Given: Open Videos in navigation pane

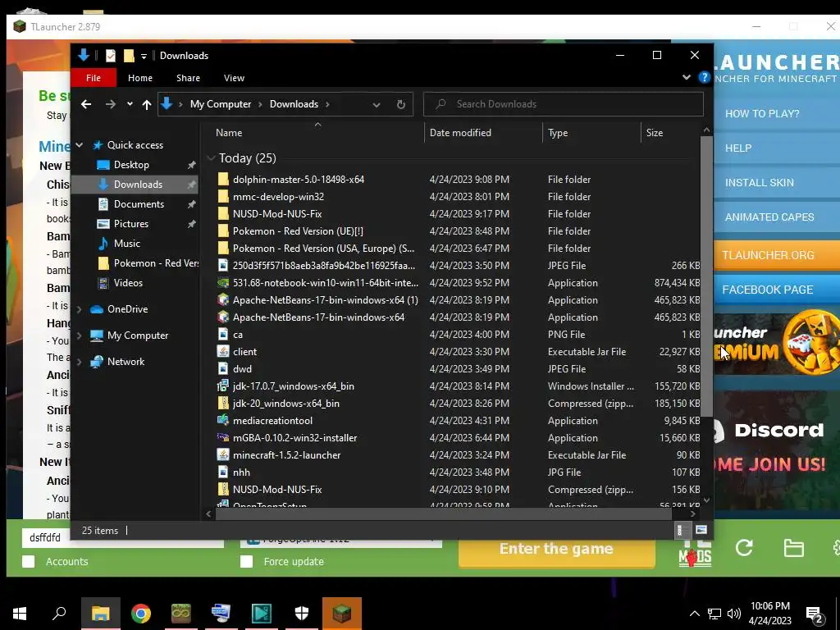Looking at the screenshot, I should coord(128,283).
